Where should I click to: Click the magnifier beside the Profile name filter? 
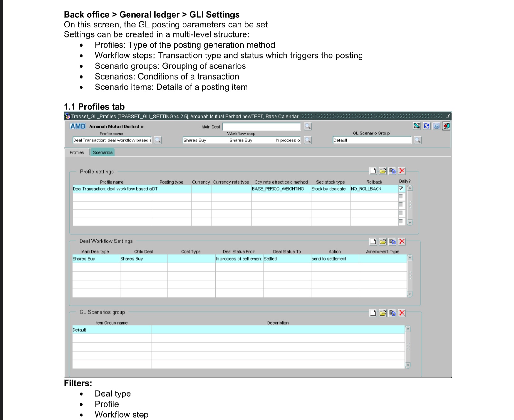(x=158, y=140)
